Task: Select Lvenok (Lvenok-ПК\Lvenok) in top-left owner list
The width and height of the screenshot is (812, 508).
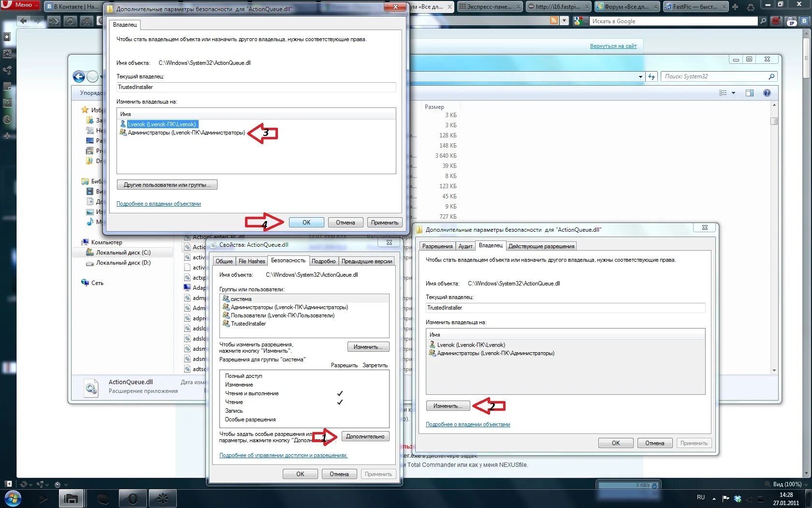Action: click(162, 124)
